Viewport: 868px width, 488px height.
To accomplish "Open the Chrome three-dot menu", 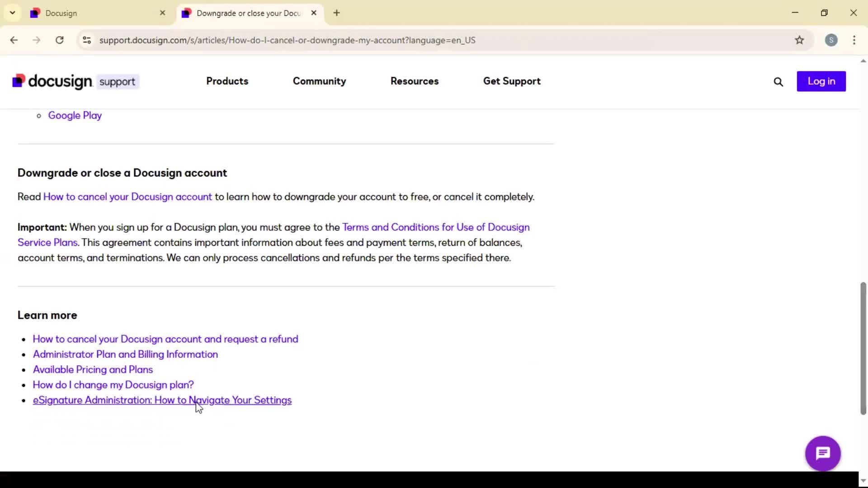I will [x=854, y=40].
